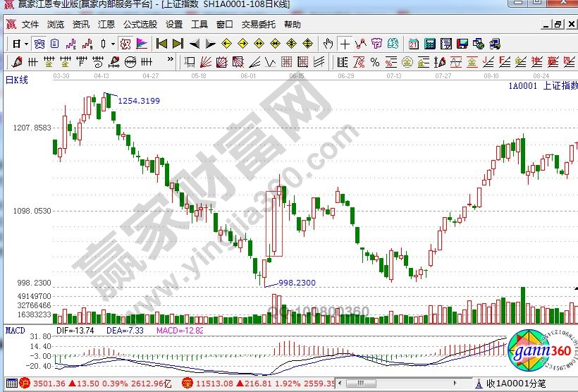Toggle the crosshair cursor tool

344,44
